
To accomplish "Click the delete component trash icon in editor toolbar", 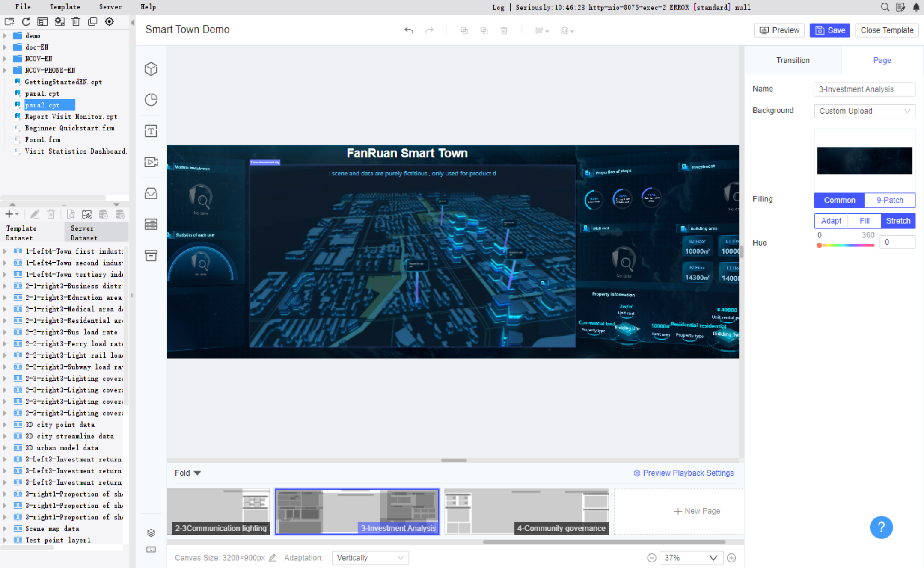I will pos(504,30).
